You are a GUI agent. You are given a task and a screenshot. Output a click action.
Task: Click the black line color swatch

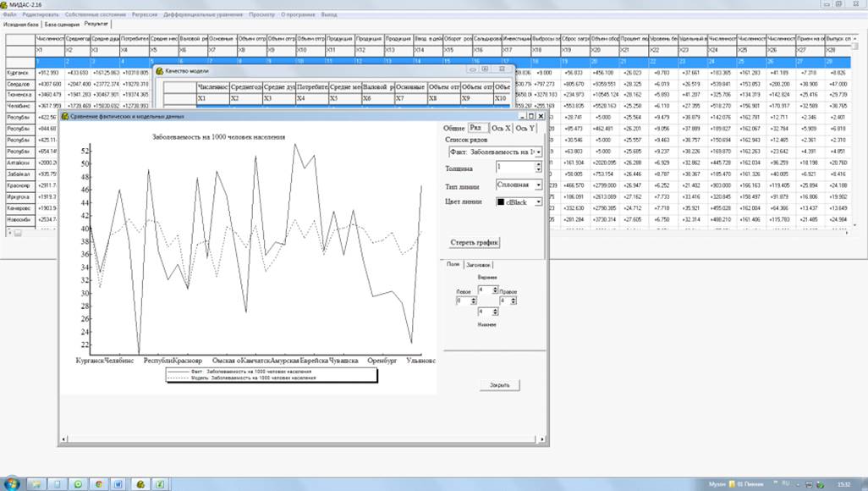click(502, 201)
